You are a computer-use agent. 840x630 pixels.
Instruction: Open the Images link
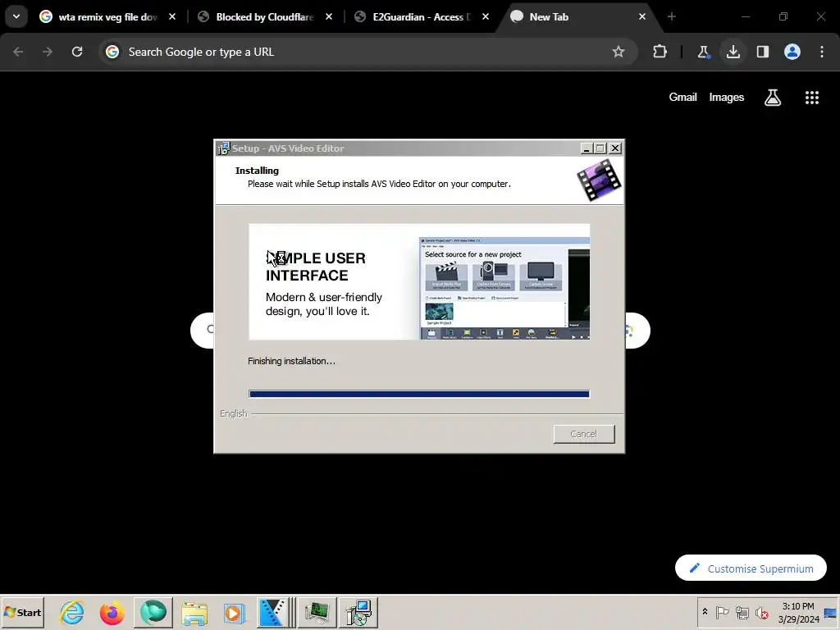[727, 97]
